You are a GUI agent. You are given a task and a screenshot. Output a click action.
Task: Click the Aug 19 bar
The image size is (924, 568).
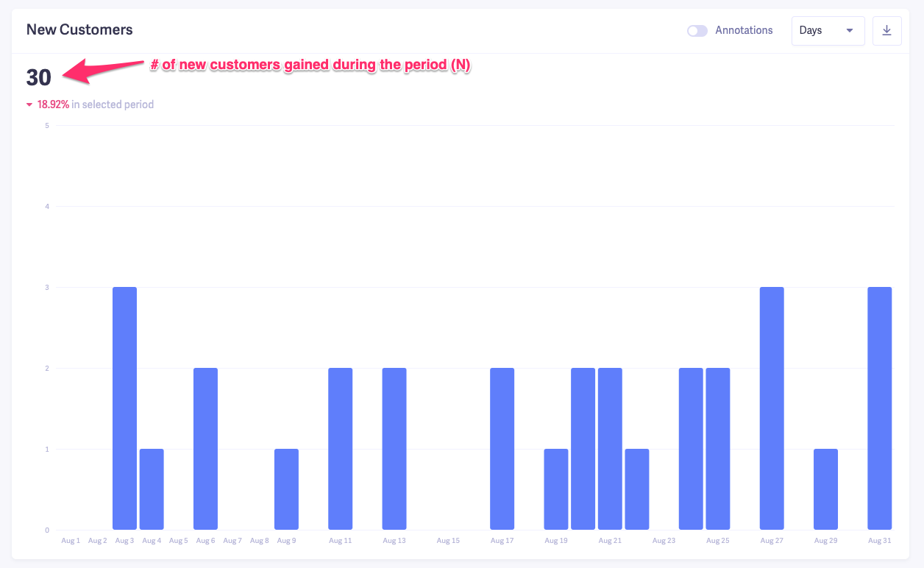(556, 489)
